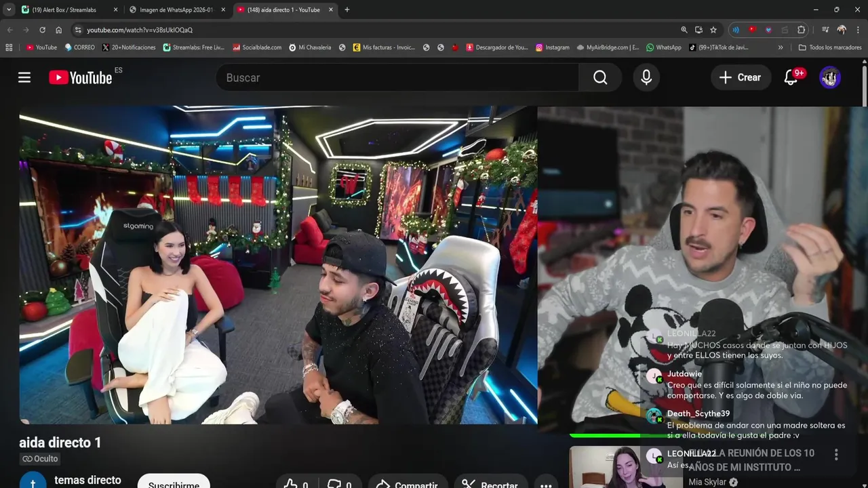
Task: Open the WhatsApp bookmark
Action: click(664, 47)
